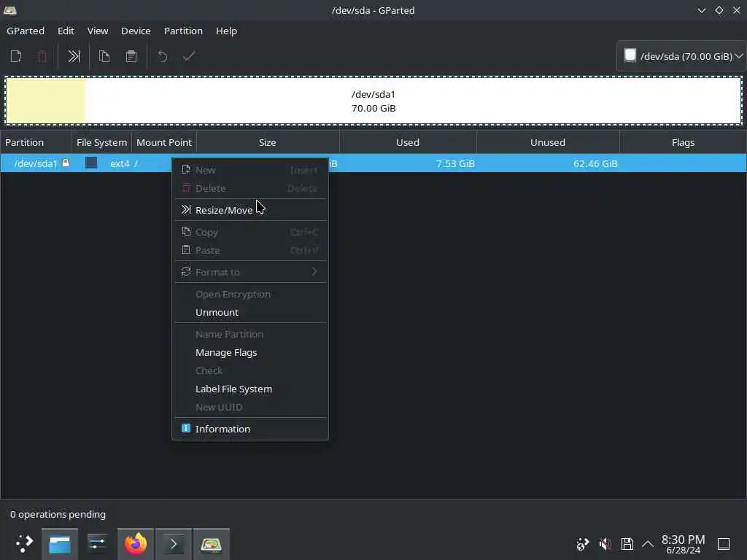747x560 pixels.
Task: Select /dev/sda1 in the graphical disk map
Action: pos(373,101)
